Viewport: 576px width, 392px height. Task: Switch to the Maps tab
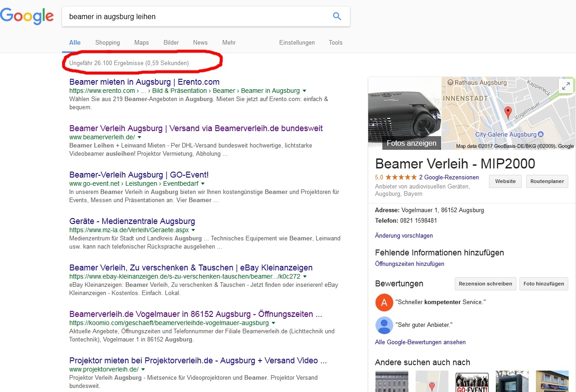pos(142,42)
